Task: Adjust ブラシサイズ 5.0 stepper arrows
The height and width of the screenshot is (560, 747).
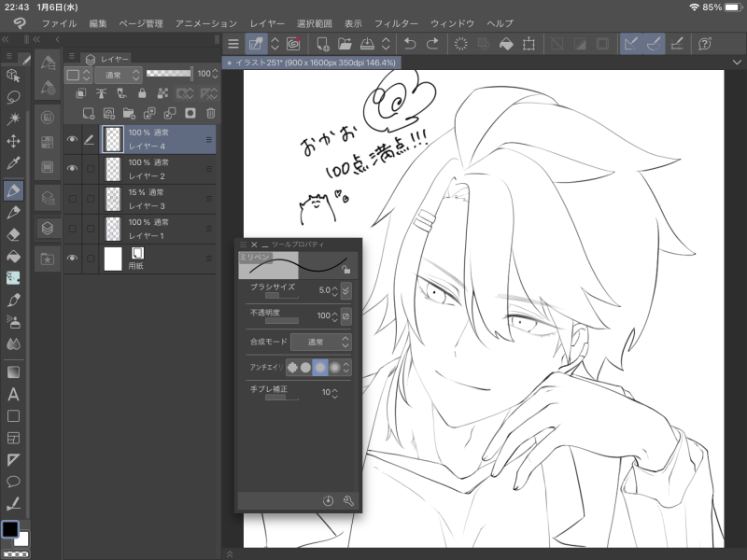Action: pyautogui.click(x=335, y=290)
